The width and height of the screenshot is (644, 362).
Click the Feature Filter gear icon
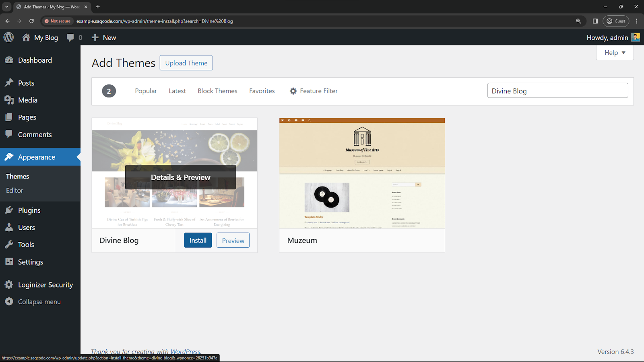click(293, 91)
